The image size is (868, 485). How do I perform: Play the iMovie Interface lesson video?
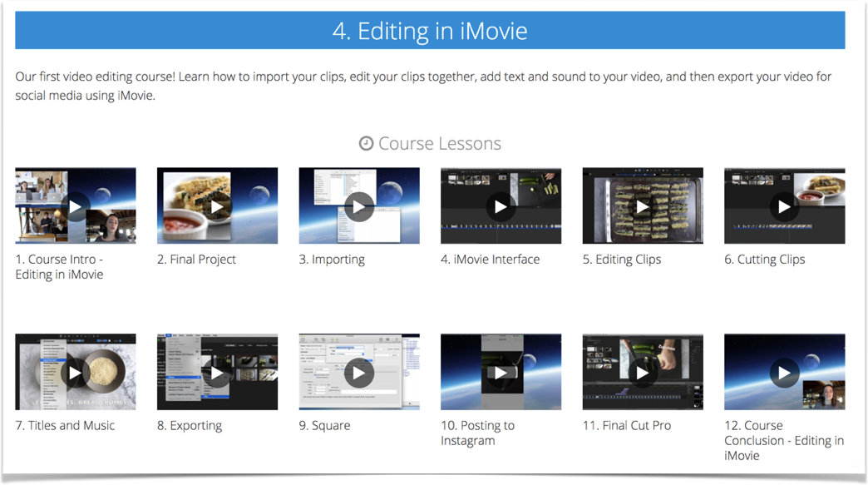(x=501, y=206)
